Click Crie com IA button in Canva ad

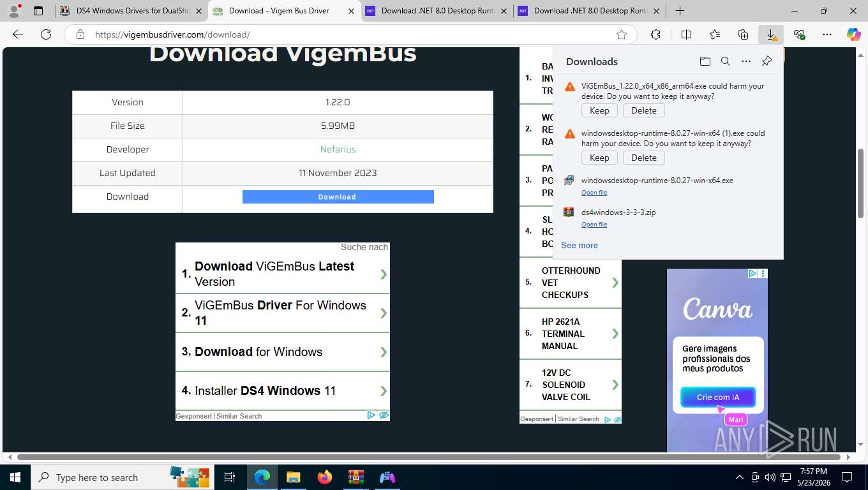click(718, 397)
